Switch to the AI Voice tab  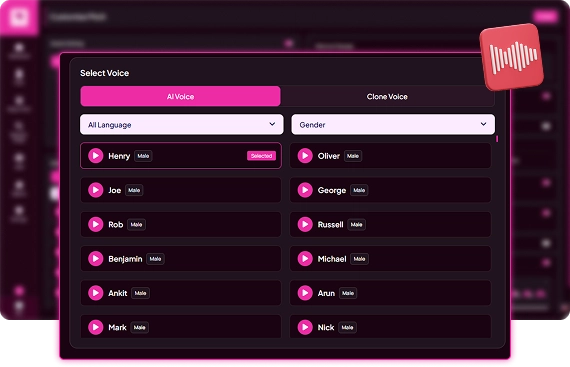180,96
